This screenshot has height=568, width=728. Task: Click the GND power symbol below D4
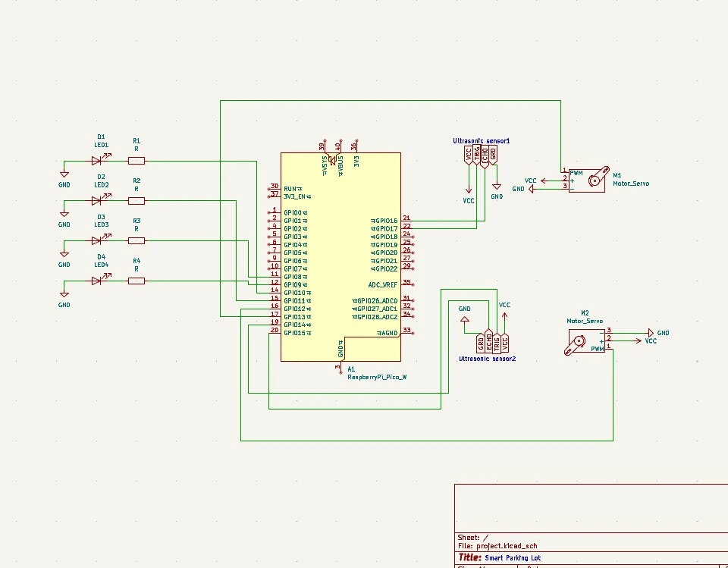click(x=64, y=295)
